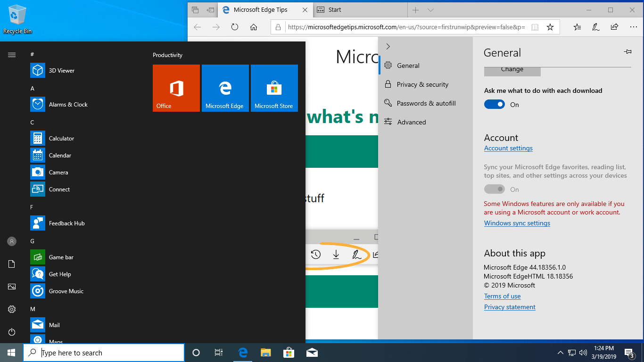The width and height of the screenshot is (644, 362).
Task: Add notes with the pen icon
Action: point(596,27)
